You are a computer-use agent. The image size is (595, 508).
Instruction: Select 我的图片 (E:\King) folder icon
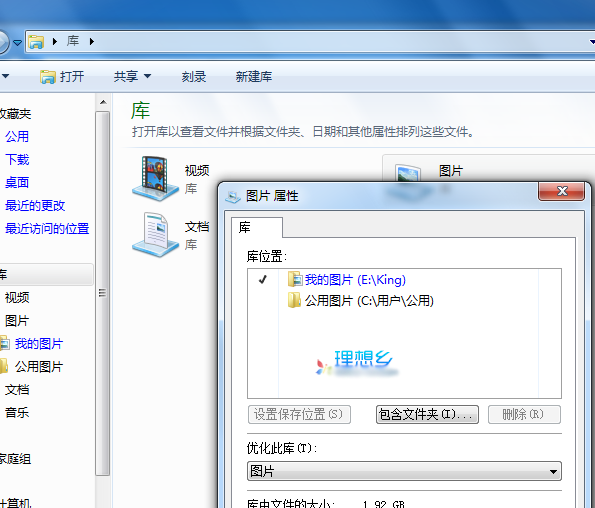coord(295,280)
